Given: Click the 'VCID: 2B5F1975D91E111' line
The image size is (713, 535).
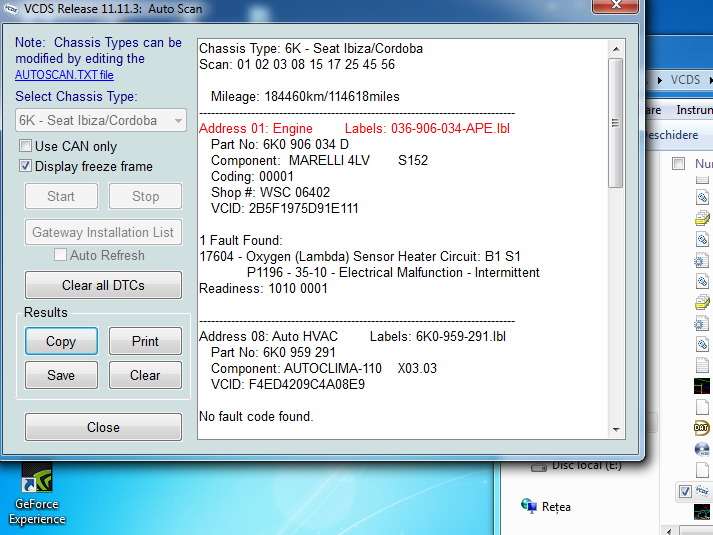Looking at the screenshot, I should point(285,208).
